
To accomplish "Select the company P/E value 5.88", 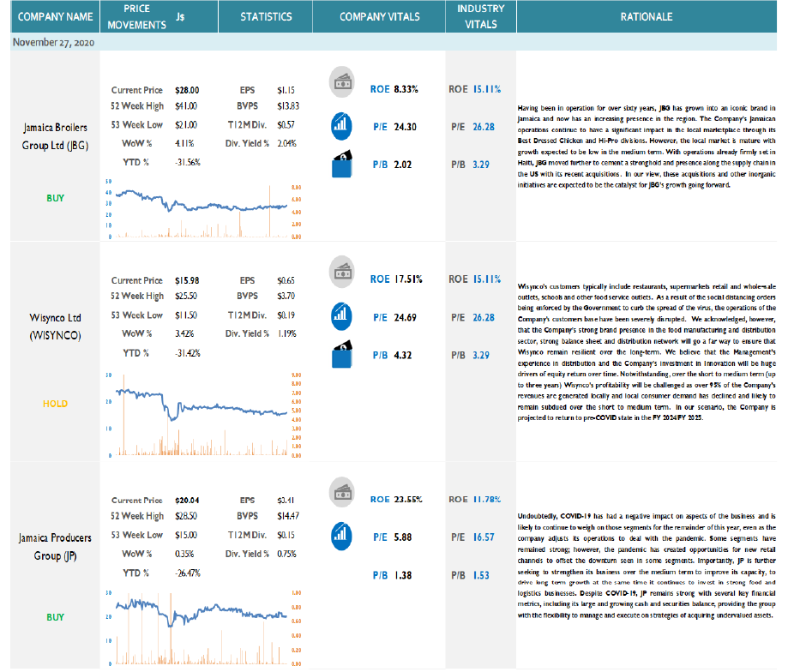I will tap(402, 537).
